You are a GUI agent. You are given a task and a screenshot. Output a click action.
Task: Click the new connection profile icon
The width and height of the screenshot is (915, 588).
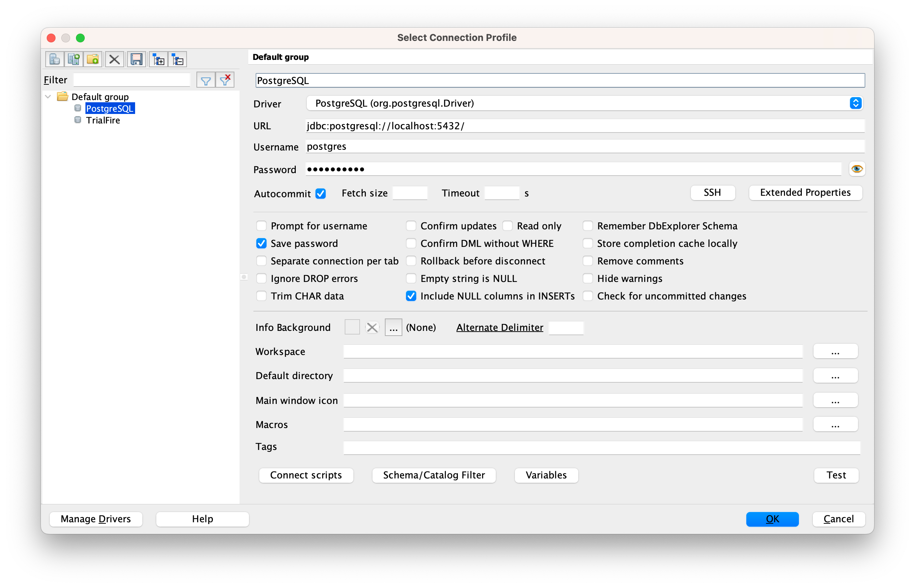(55, 60)
